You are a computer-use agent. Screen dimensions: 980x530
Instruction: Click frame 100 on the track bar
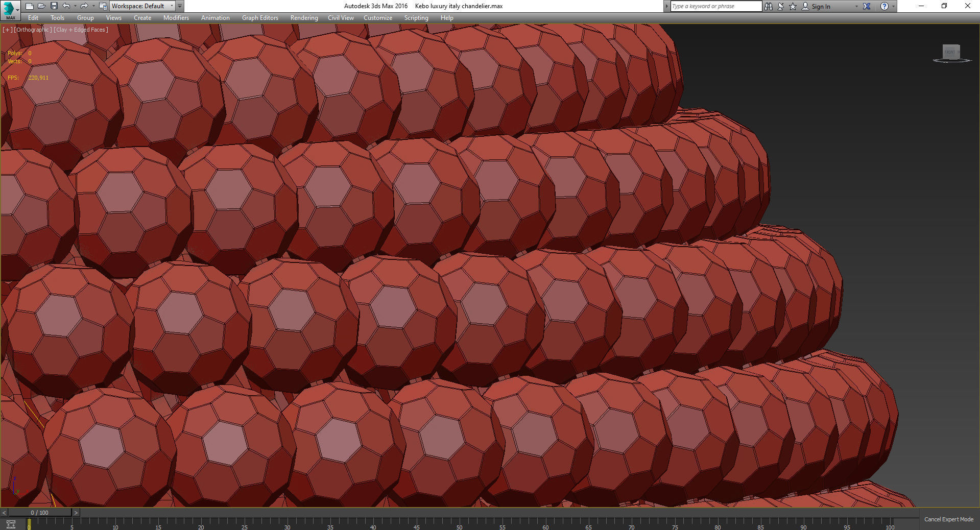pyautogui.click(x=890, y=524)
